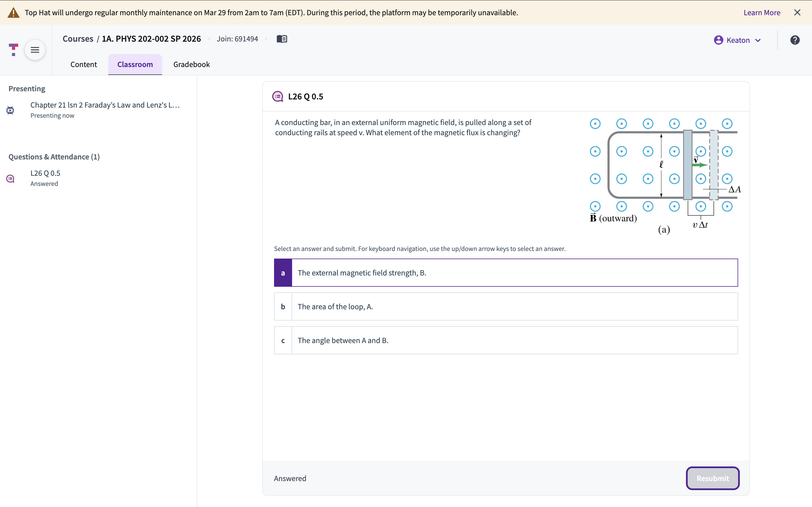Switch to the Gradebook tab
The image size is (812, 507).
[x=191, y=65]
